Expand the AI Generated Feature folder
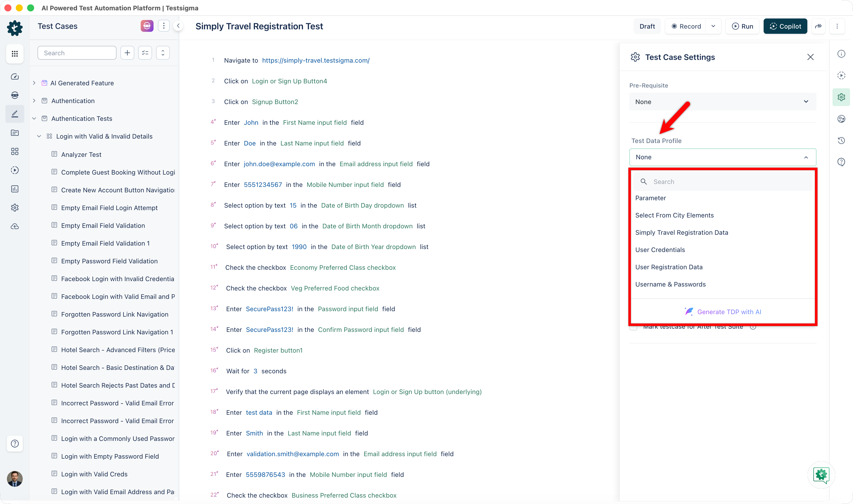This screenshot has width=853, height=504. pyautogui.click(x=34, y=83)
